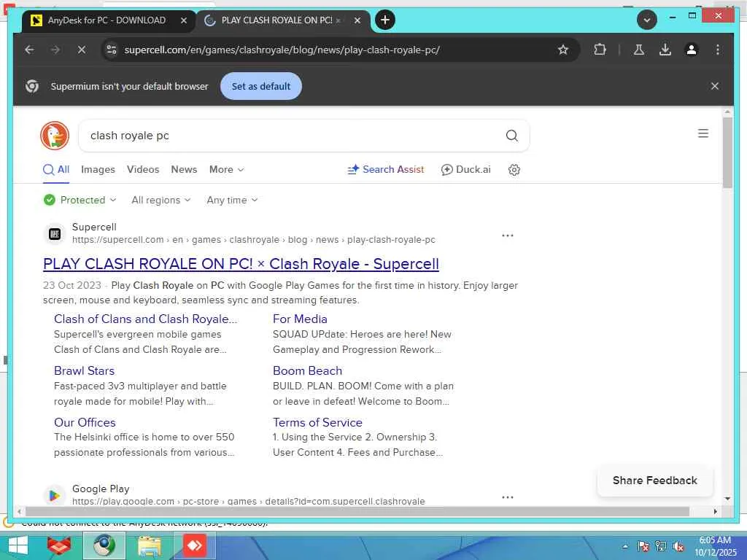Click the browser address bar URL

[282, 50]
